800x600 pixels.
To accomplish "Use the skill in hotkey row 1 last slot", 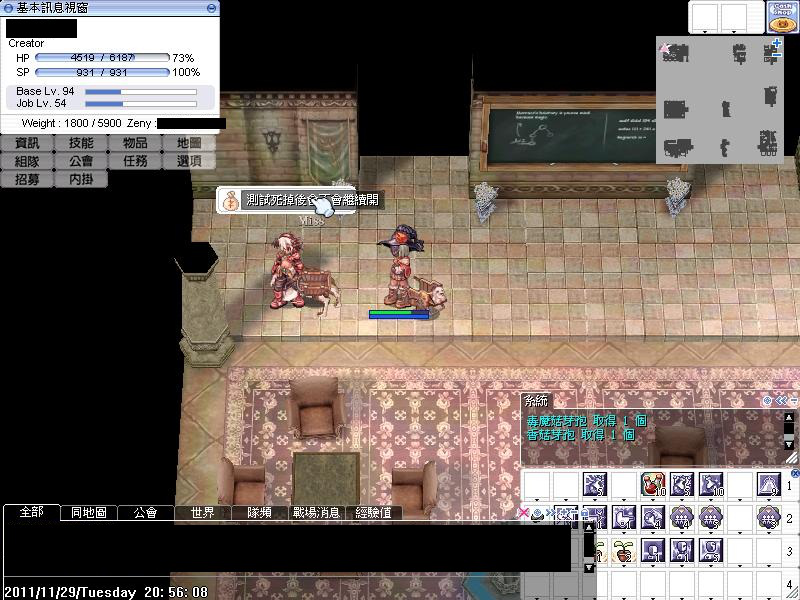I will [768, 485].
